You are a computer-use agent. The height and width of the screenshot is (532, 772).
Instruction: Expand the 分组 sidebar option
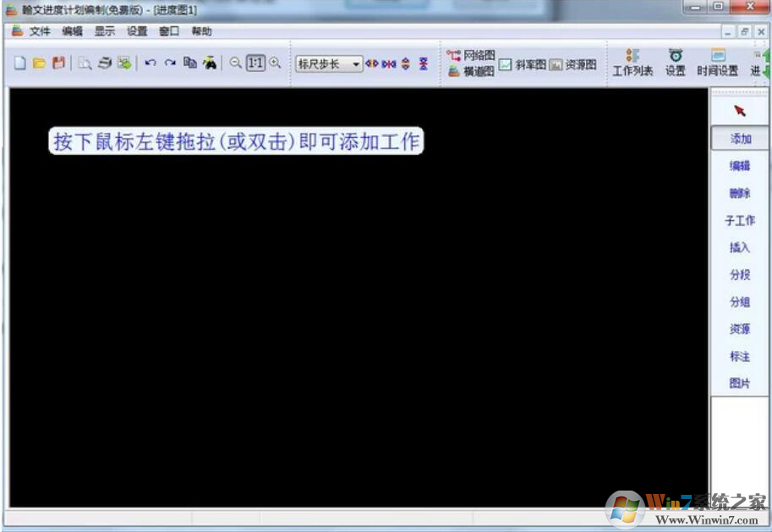(738, 302)
